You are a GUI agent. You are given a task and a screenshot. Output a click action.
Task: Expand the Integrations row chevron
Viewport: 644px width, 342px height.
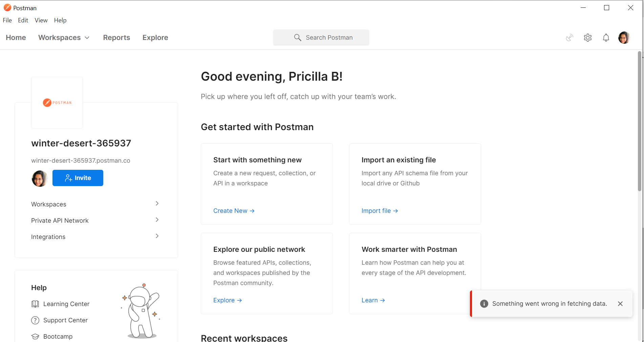(157, 236)
